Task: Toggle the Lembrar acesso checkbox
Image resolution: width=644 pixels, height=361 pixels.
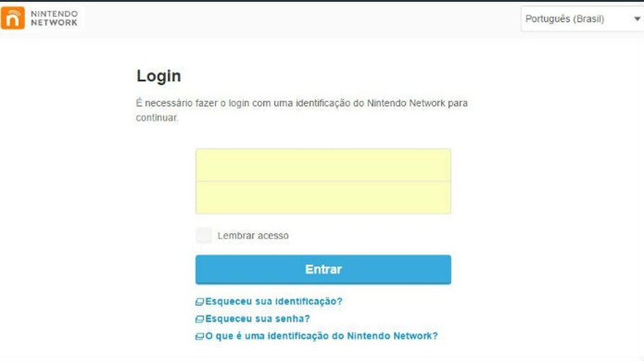Action: coord(204,235)
